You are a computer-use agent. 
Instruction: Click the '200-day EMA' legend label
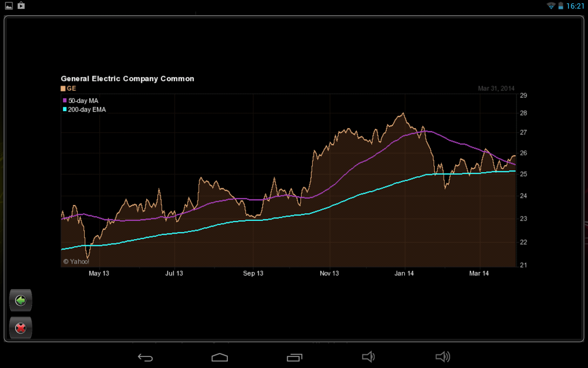point(87,110)
